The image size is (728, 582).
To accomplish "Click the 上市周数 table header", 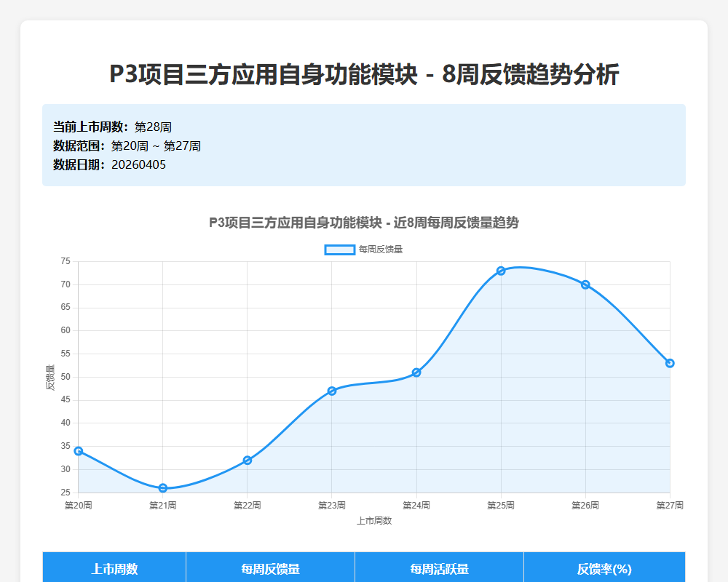I will click(x=114, y=568).
